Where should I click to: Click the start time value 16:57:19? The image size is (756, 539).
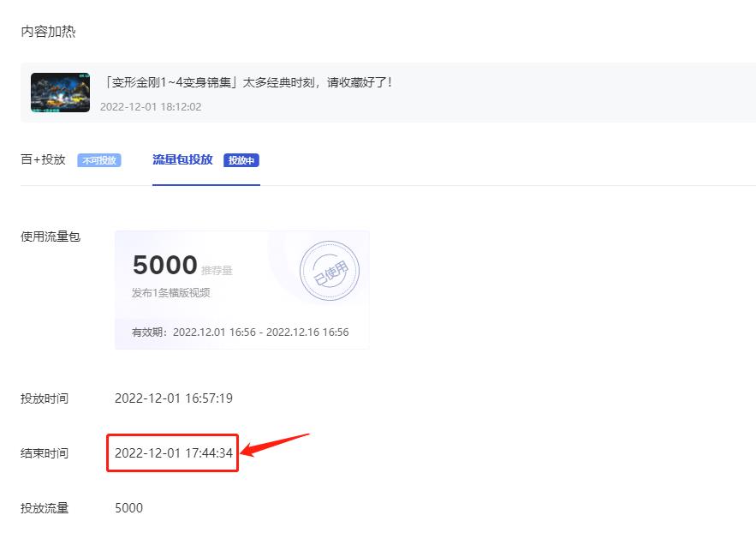[x=174, y=398]
